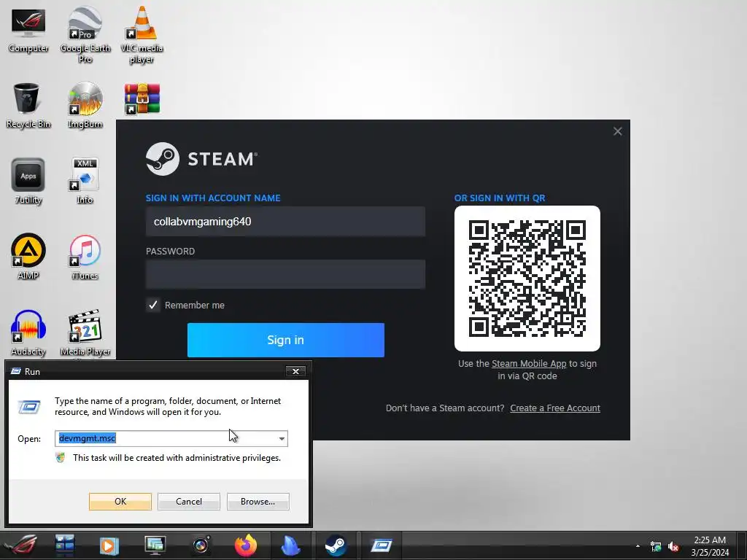This screenshot has width=747, height=560.
Task: Open the network tray icon
Action: click(x=656, y=547)
